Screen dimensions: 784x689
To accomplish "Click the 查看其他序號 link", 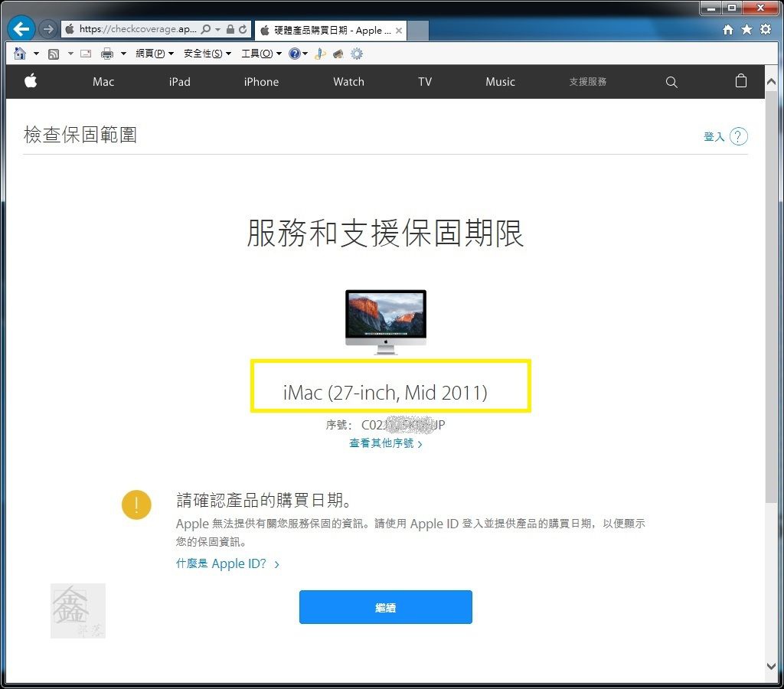I will point(386,443).
